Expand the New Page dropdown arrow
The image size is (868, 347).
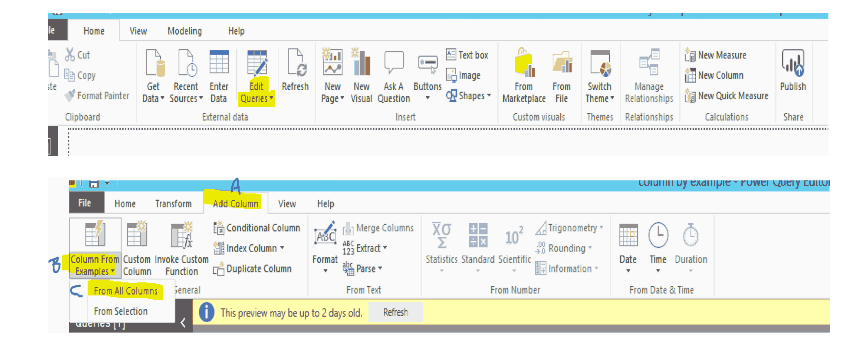coord(342,98)
